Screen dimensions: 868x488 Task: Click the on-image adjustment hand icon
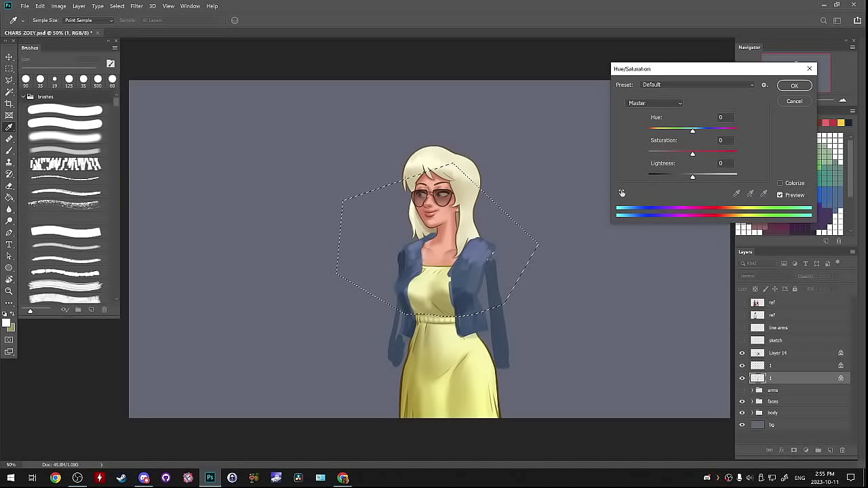point(622,194)
